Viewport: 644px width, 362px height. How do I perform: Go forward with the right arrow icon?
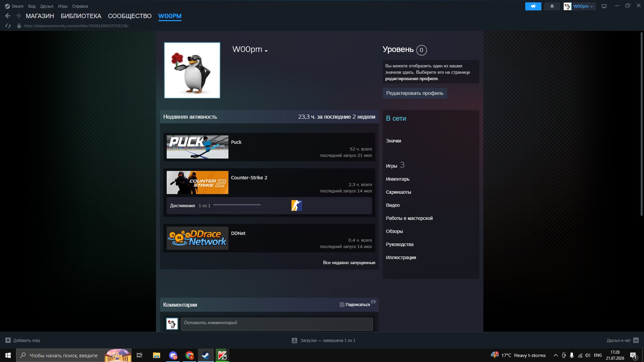coord(18,16)
